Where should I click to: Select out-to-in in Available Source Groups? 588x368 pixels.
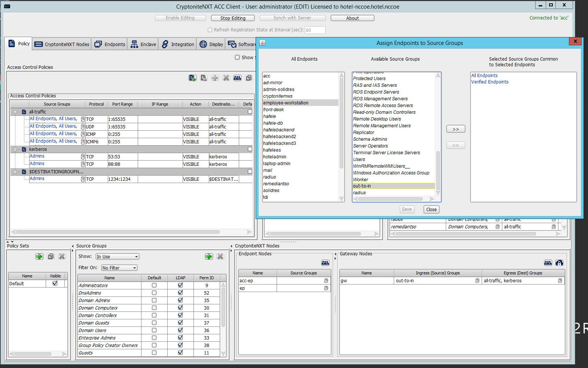[x=394, y=186]
